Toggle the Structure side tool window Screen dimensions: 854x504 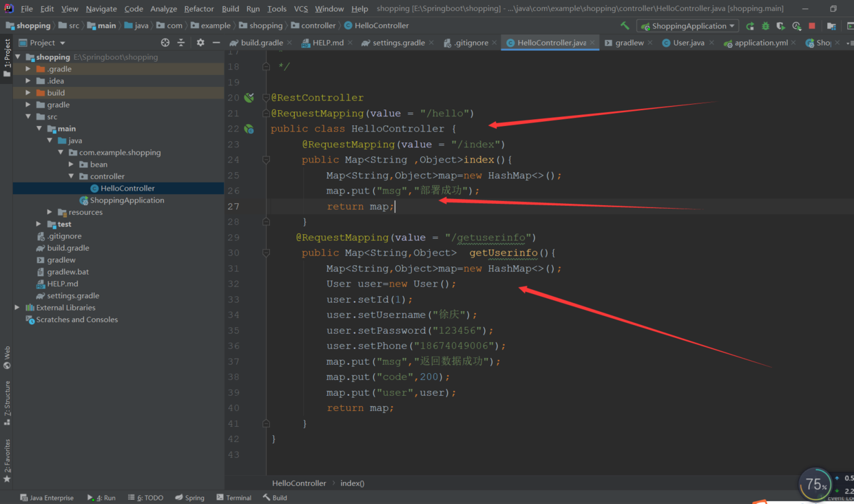[x=7, y=403]
